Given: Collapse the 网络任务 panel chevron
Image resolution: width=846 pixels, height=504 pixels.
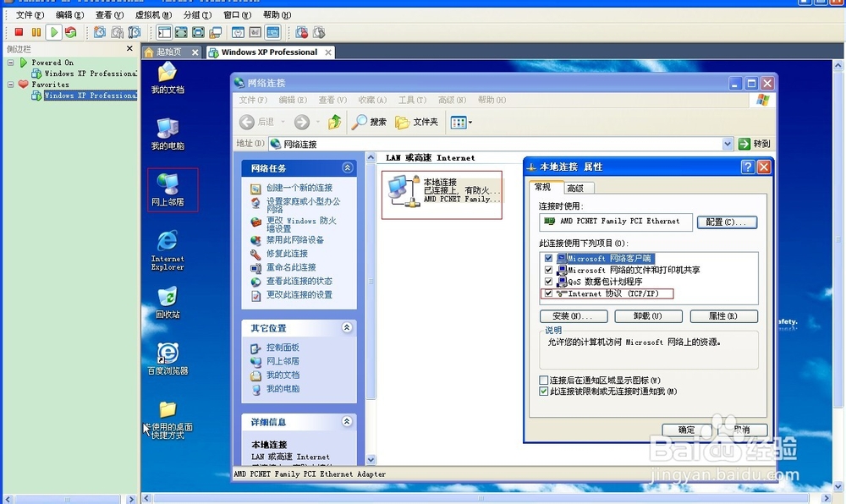Looking at the screenshot, I should (x=347, y=167).
